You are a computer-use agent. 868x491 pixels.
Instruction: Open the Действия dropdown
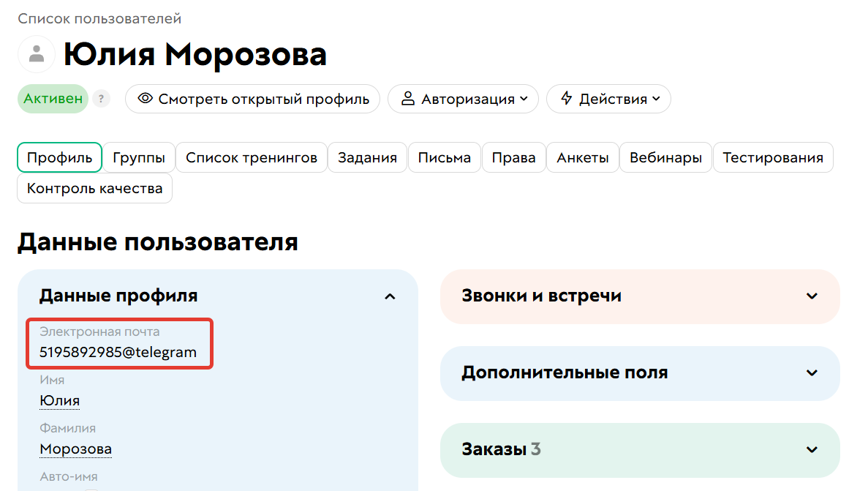pos(608,99)
